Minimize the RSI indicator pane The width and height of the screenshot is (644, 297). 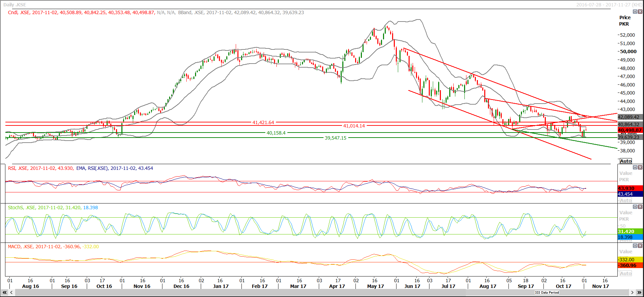[635, 168]
